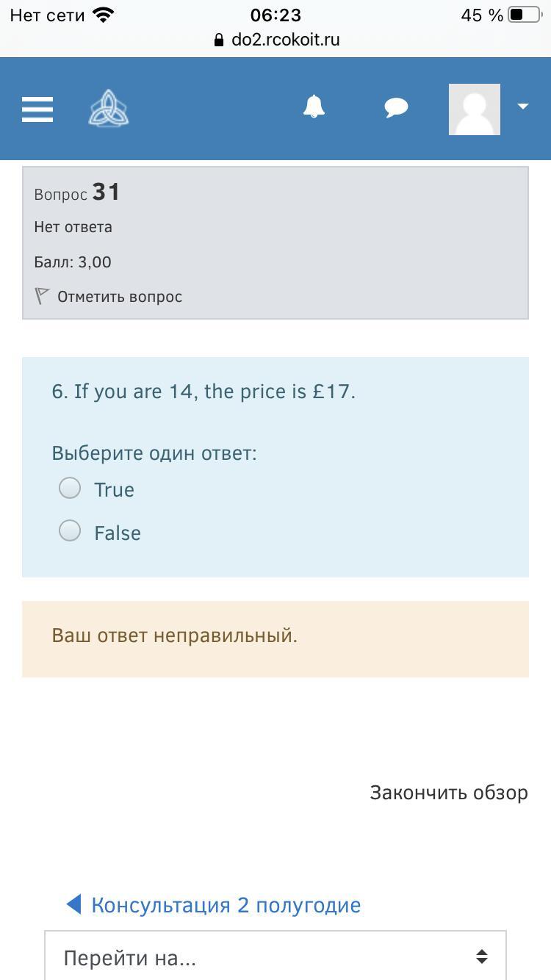Click the True answer label
551x980 pixels.
114,490
